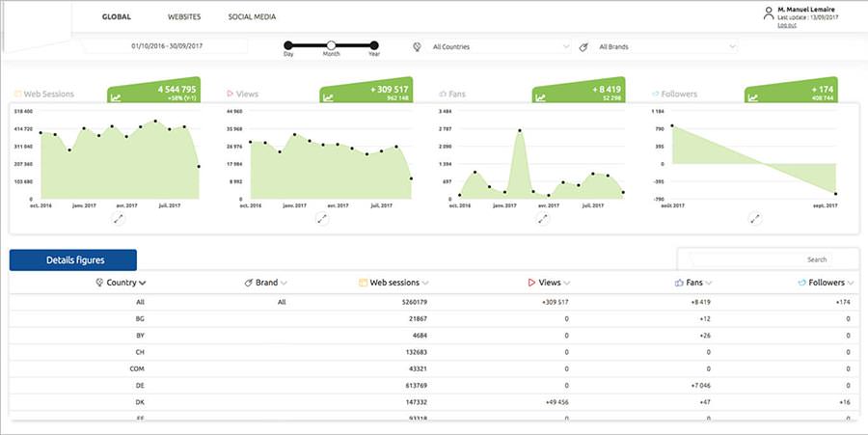Select the DE country row
Image resolution: width=868 pixels, height=435 pixels.
coord(434,385)
